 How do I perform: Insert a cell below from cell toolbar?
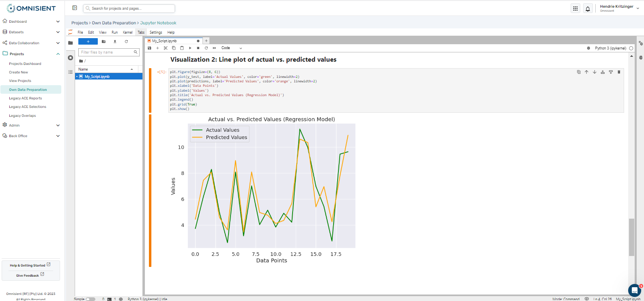tap(611, 72)
